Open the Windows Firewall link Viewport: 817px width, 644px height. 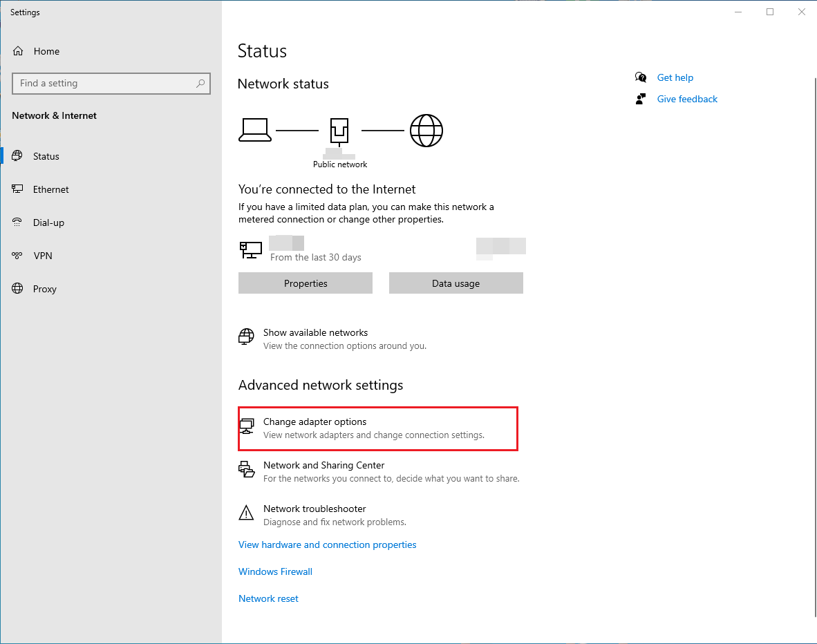[x=275, y=571]
